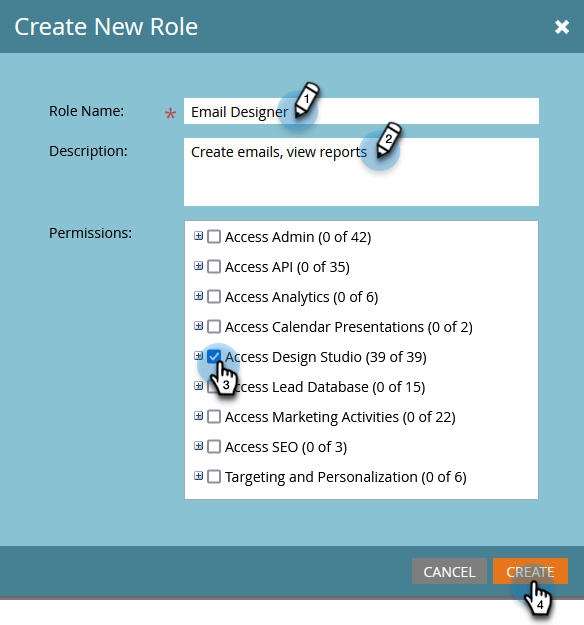Expand Targeting and Personalization permissions
This screenshot has height=625, width=584.
pyautogui.click(x=198, y=476)
